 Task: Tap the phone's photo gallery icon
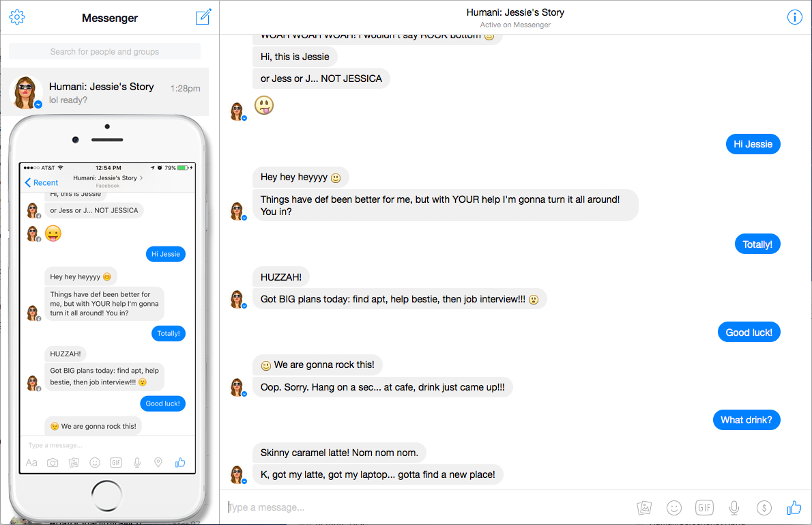(x=74, y=462)
